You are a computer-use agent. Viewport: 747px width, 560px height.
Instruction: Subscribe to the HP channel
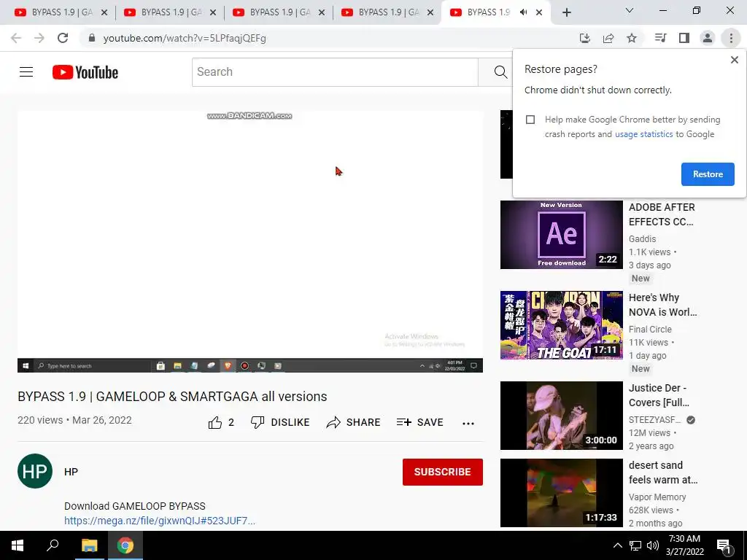443,472
